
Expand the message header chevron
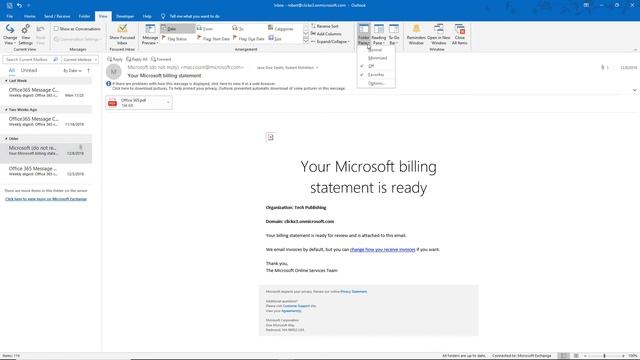[635, 90]
